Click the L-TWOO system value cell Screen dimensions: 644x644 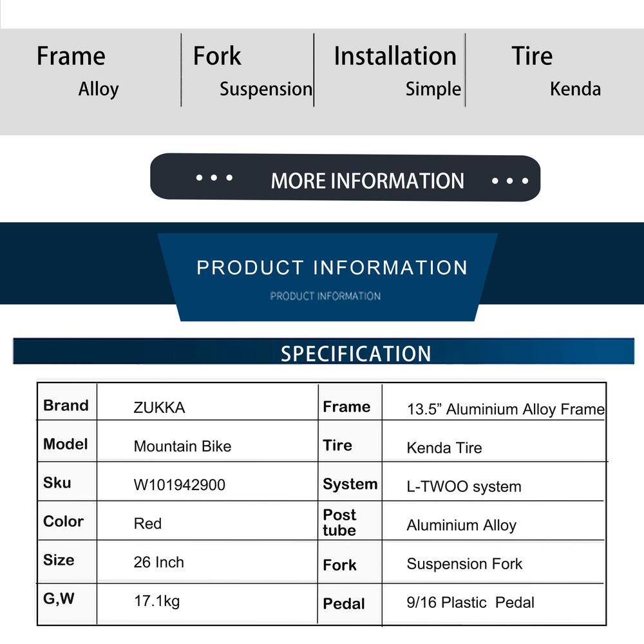[x=494, y=481]
